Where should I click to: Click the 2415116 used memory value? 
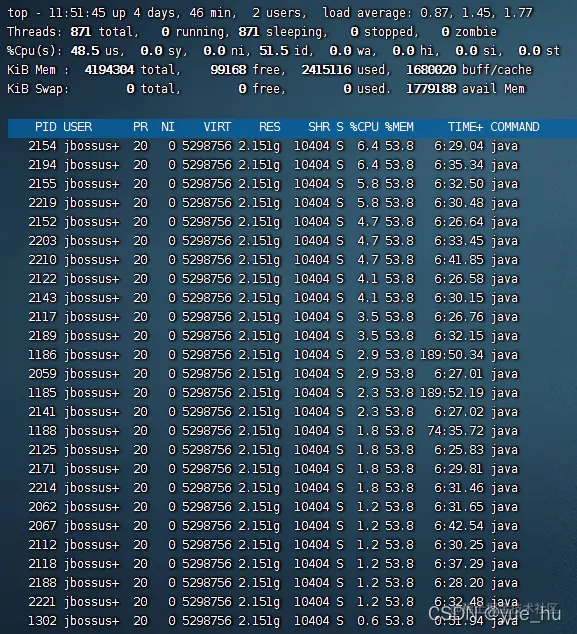326,70
